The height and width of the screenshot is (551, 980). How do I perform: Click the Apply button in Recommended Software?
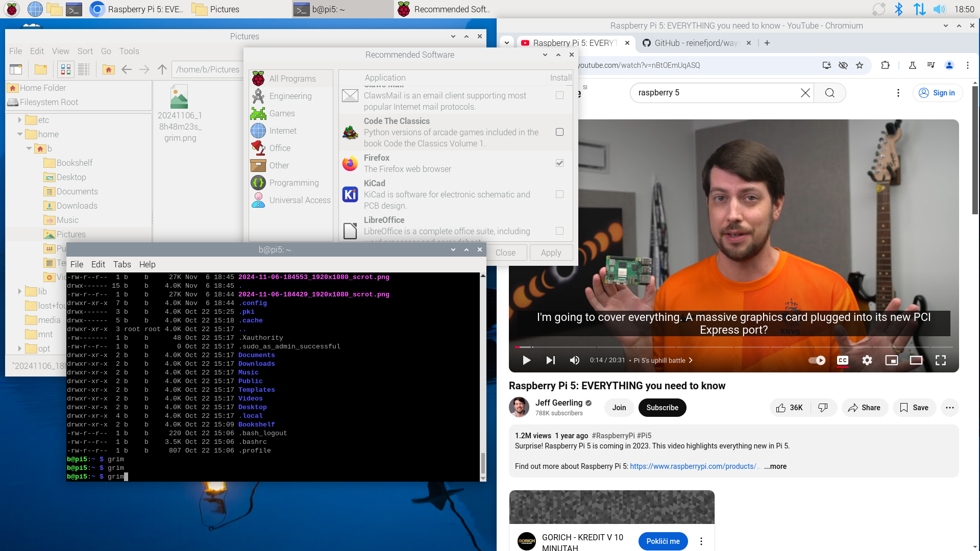tap(551, 253)
